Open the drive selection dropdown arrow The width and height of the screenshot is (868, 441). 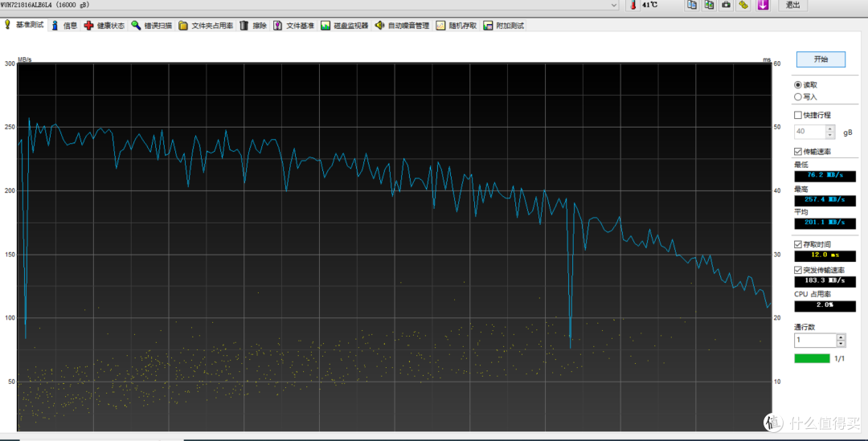point(614,5)
